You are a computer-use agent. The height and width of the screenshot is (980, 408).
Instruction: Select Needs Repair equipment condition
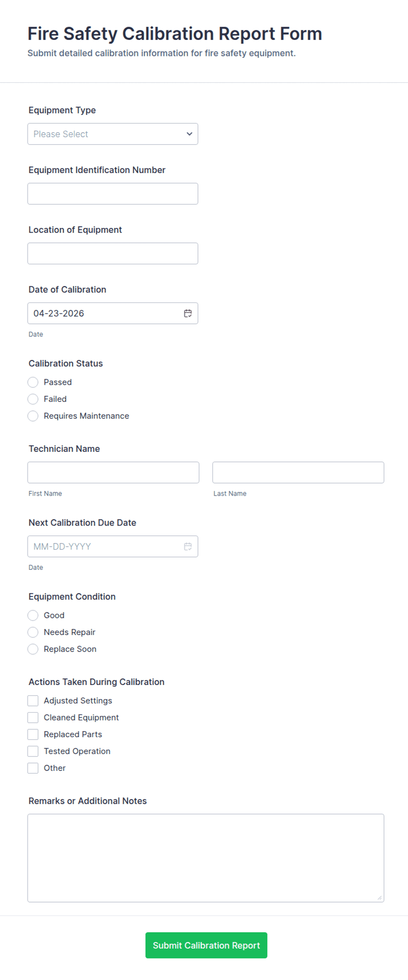tap(33, 632)
